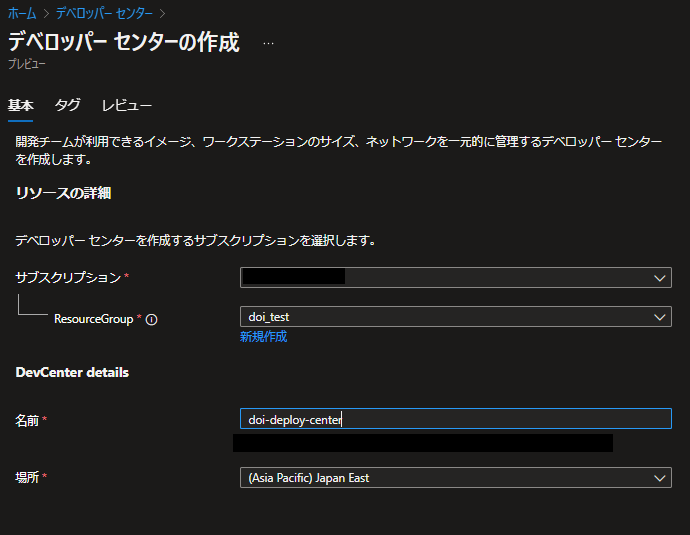Open the サブスクリプション dropdown

click(455, 278)
